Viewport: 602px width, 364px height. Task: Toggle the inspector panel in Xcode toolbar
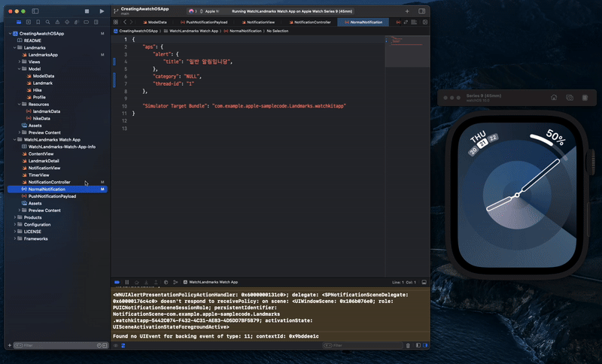click(x=422, y=11)
